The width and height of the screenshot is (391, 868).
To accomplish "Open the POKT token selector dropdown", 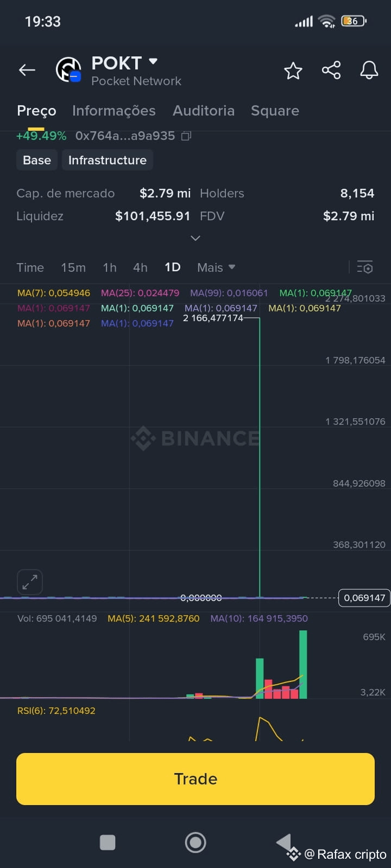I will (x=153, y=62).
